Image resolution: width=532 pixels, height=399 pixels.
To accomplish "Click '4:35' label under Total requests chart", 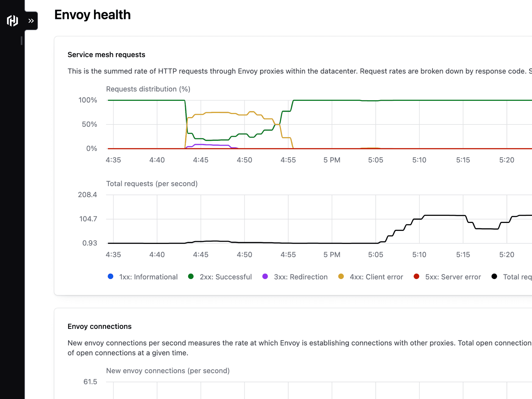I will 113,255.
